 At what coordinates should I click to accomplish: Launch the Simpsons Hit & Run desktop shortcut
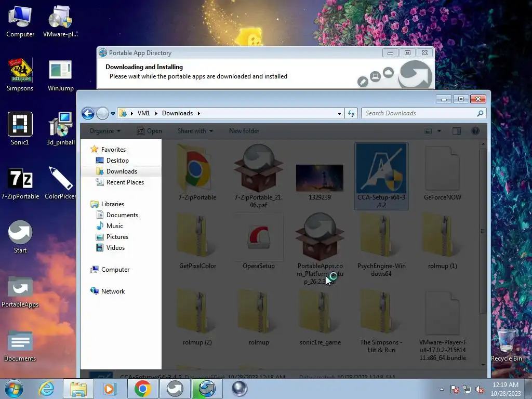(x=20, y=75)
